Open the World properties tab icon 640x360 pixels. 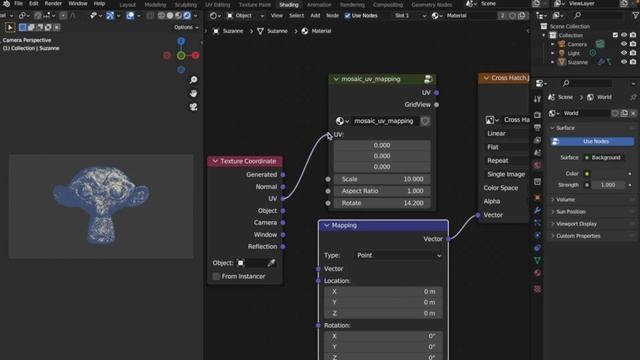(537, 165)
